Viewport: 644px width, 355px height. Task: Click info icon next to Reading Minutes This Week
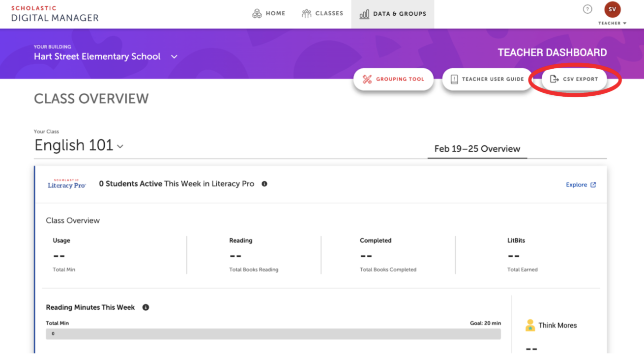pyautogui.click(x=146, y=307)
